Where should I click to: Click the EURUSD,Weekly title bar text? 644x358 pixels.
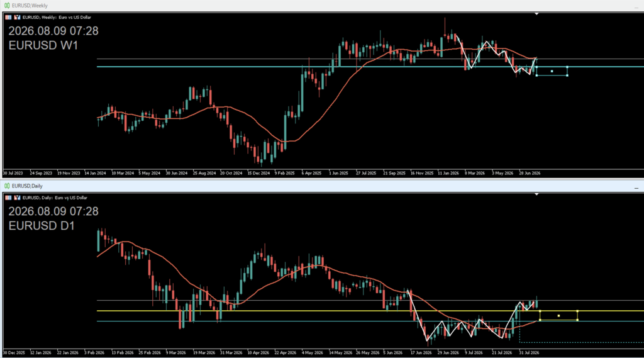30,5
